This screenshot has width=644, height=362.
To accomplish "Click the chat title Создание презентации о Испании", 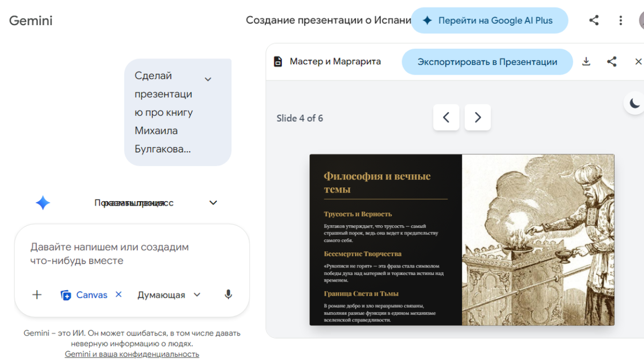I will 328,20.
